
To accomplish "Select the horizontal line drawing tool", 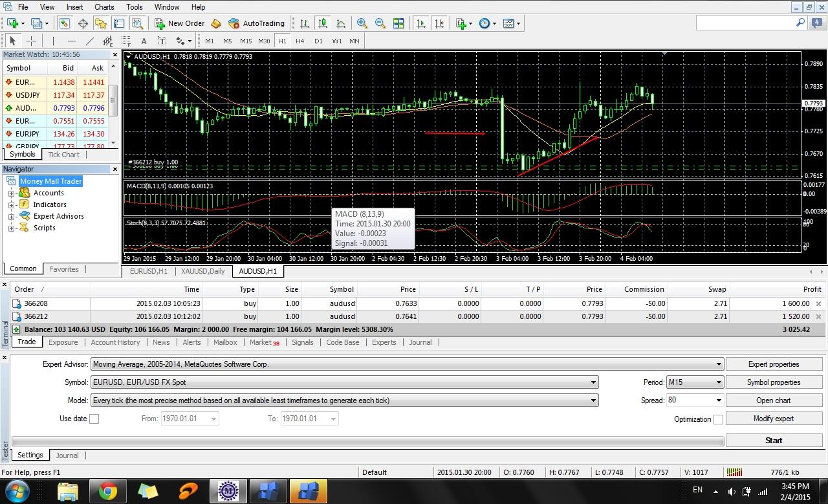I will pyautogui.click(x=71, y=41).
